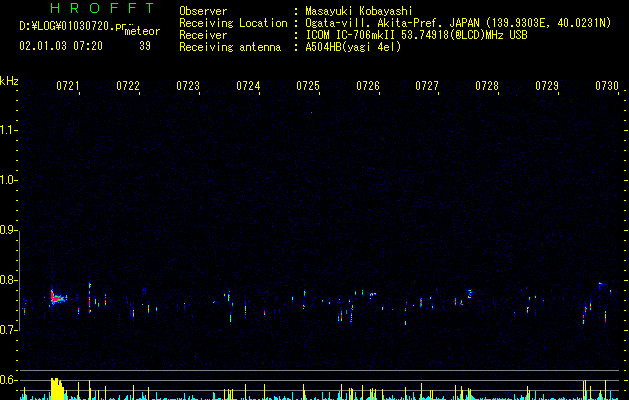Click the 0722 time marker

pyautogui.click(x=128, y=86)
